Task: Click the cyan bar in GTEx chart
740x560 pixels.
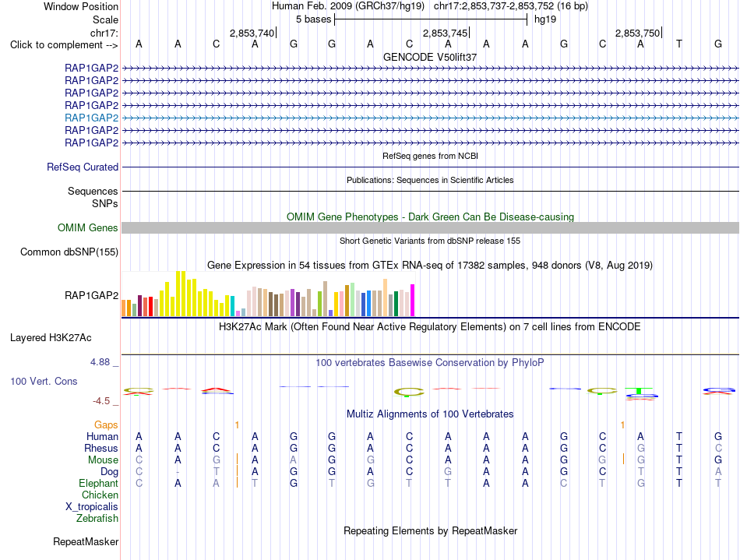Action: pyautogui.click(x=232, y=306)
